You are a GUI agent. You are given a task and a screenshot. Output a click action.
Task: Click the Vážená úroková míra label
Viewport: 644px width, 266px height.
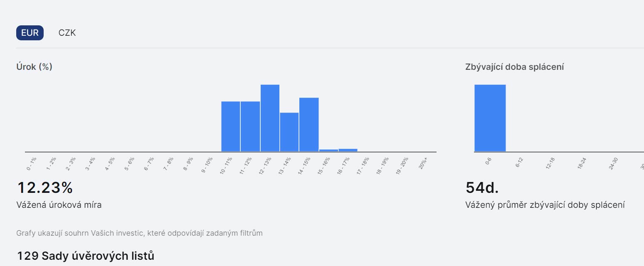(x=59, y=205)
